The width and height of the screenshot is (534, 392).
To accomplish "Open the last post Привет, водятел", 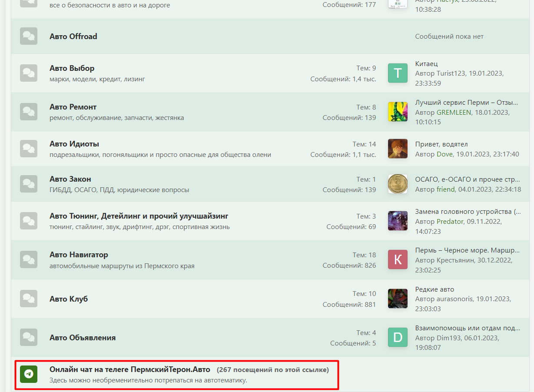I will pyautogui.click(x=441, y=144).
